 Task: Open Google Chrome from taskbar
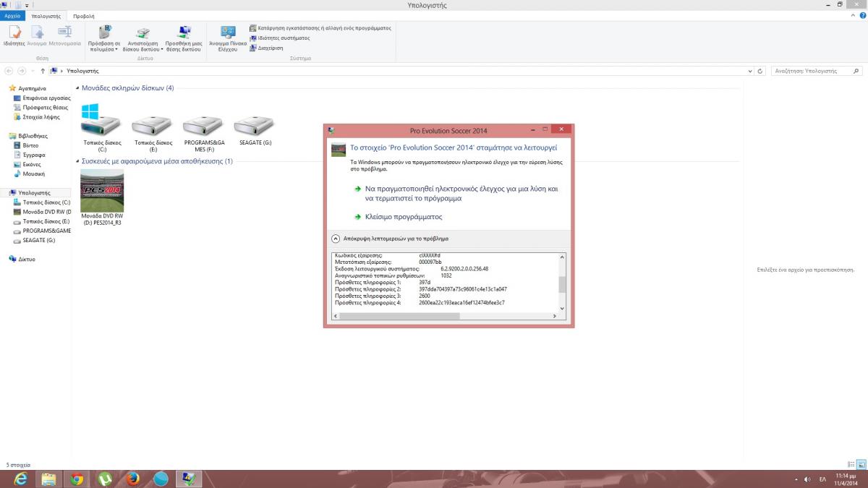click(77, 479)
